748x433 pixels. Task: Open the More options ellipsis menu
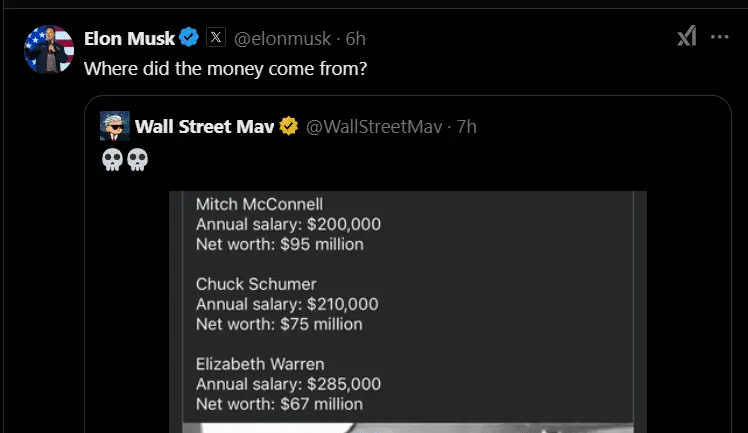click(x=719, y=38)
